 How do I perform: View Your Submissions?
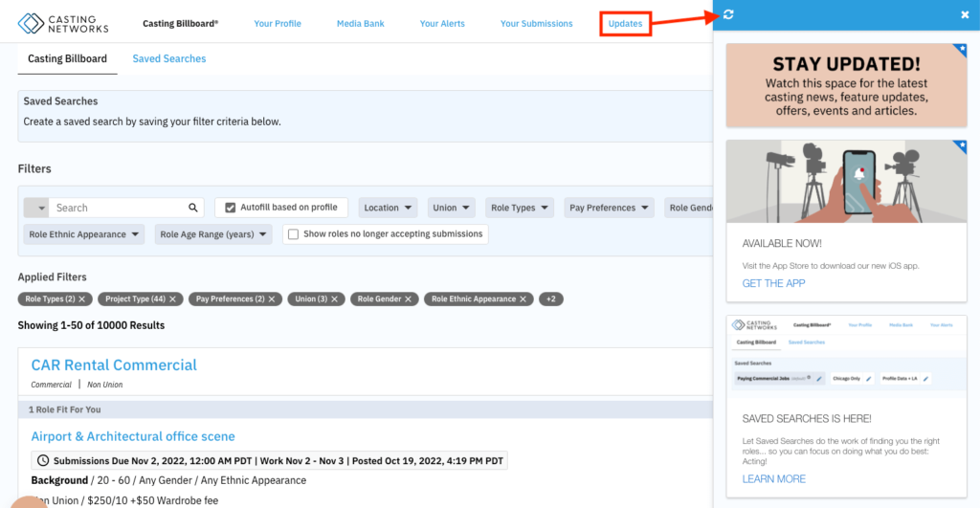(536, 24)
